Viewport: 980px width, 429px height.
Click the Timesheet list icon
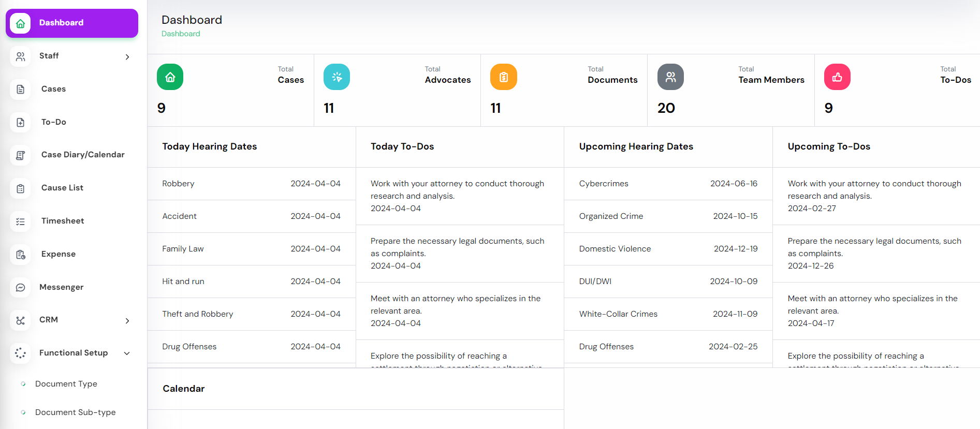21,221
